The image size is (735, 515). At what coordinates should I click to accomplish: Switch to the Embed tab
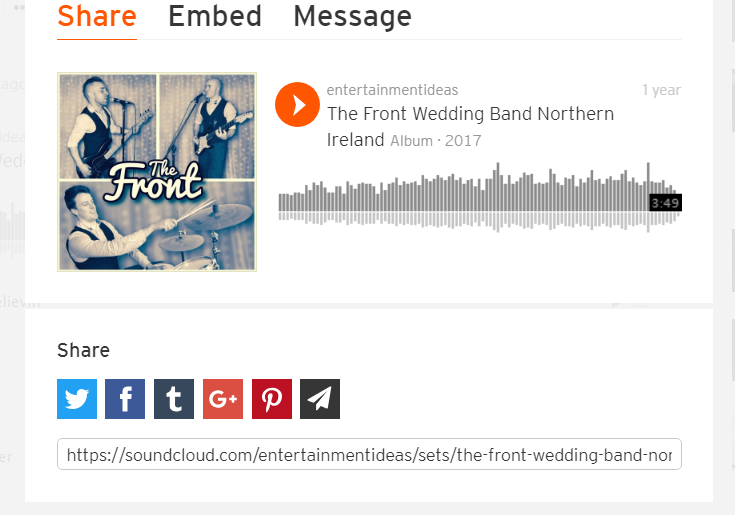click(x=215, y=16)
